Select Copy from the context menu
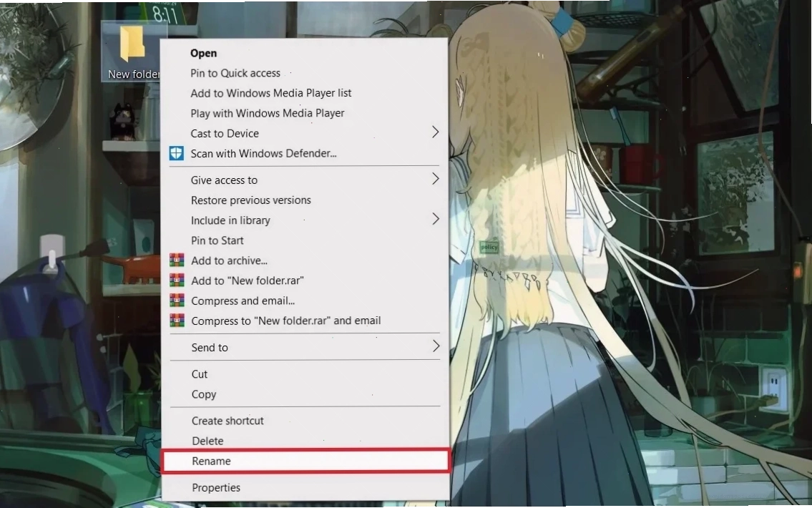Screen dimensions: 812x508 point(305,394)
